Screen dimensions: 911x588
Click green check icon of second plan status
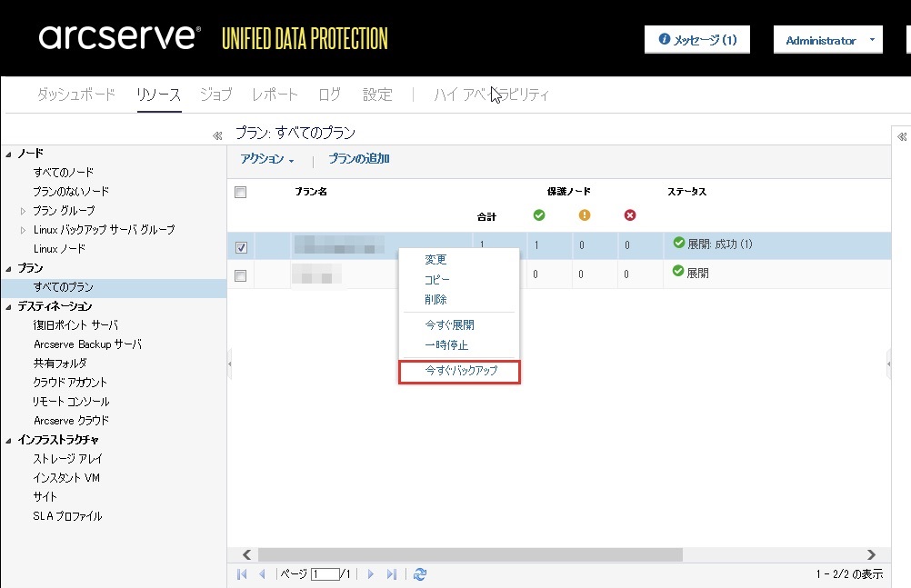click(x=678, y=271)
